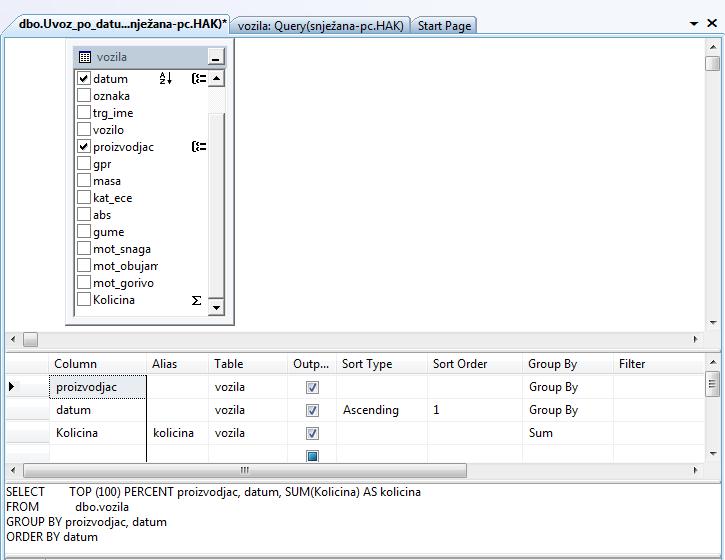Screen dimensions: 725x560
Task: Click criteria grid horizontal scrollbar thumb
Action: (x=245, y=470)
